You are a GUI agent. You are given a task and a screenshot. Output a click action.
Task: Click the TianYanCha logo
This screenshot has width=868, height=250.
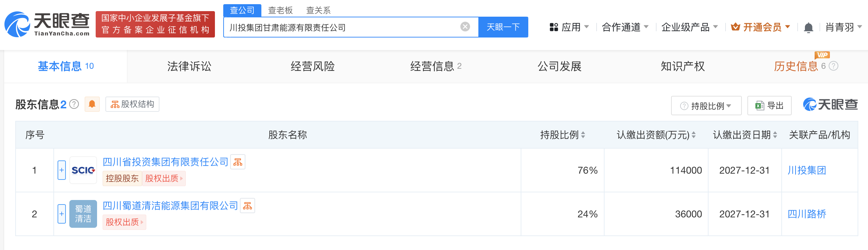click(x=47, y=24)
